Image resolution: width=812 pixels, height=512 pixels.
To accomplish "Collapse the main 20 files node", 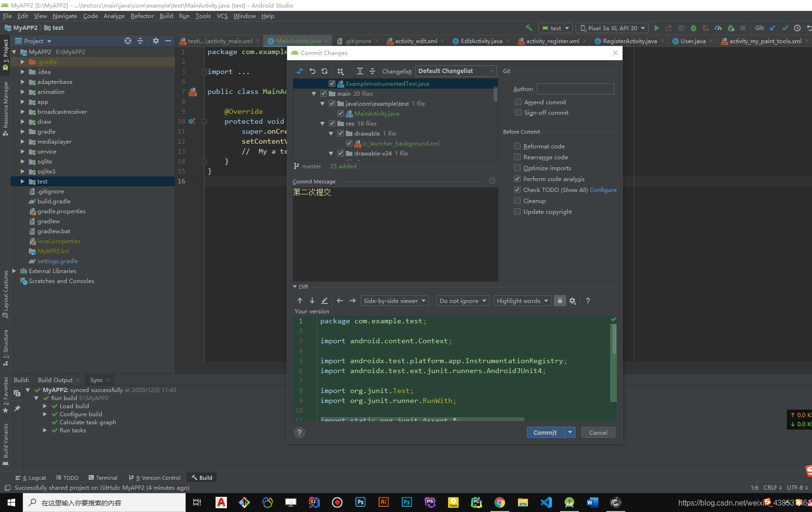I will tap(314, 94).
